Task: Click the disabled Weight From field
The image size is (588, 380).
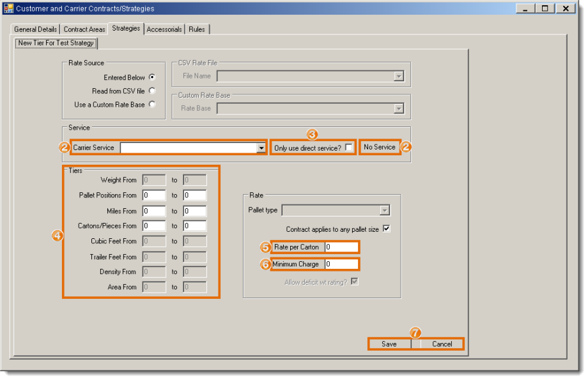Action: coord(154,180)
